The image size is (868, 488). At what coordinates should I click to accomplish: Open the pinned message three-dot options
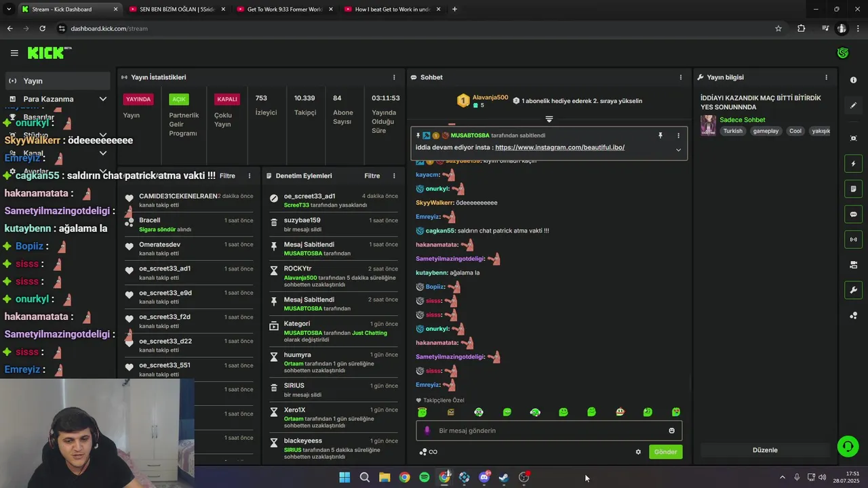(678, 136)
